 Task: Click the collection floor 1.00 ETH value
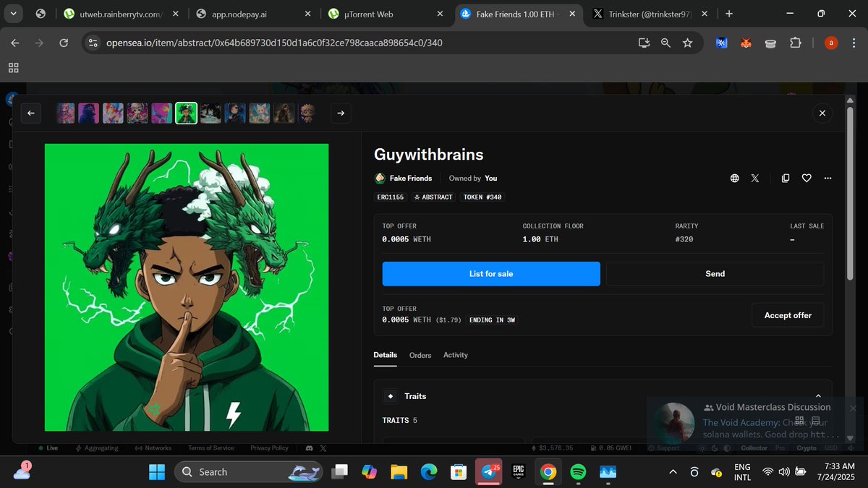pyautogui.click(x=540, y=239)
